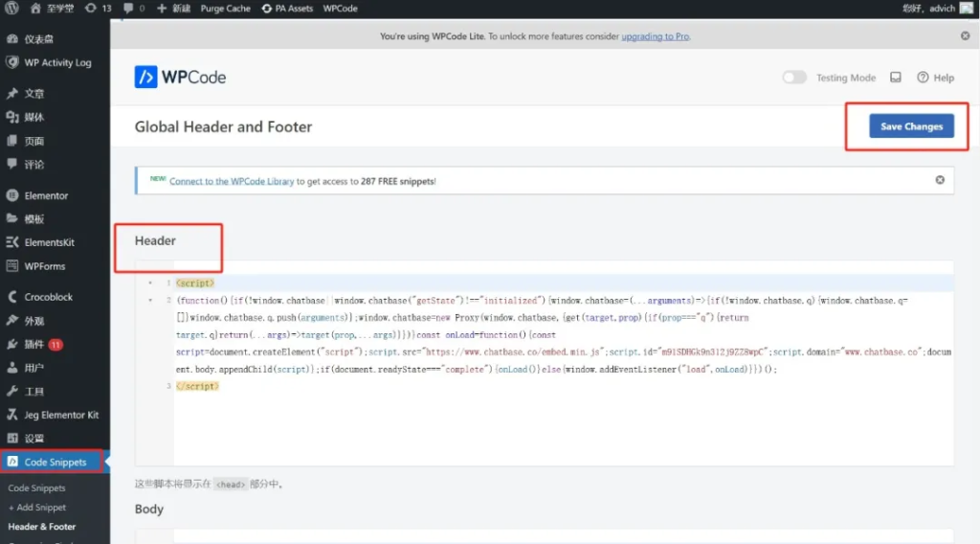Click the closing </script> line in editor
The width and height of the screenshot is (980, 544).
(x=197, y=386)
